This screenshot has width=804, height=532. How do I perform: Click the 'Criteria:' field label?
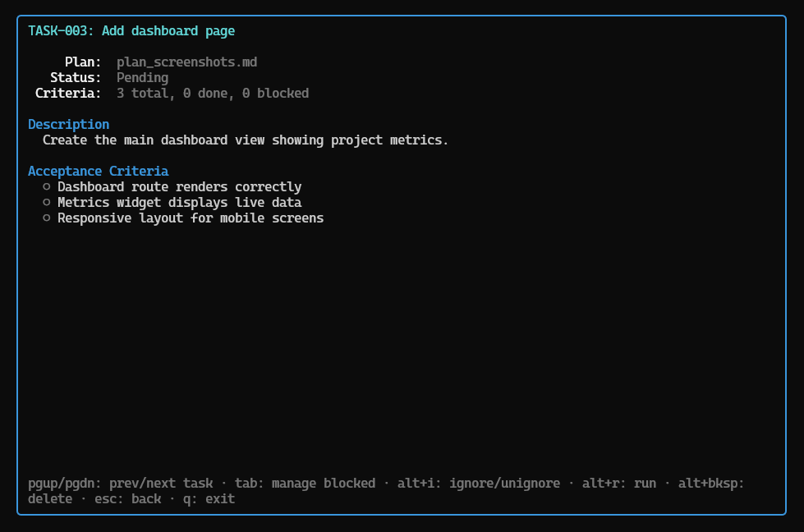[68, 94]
